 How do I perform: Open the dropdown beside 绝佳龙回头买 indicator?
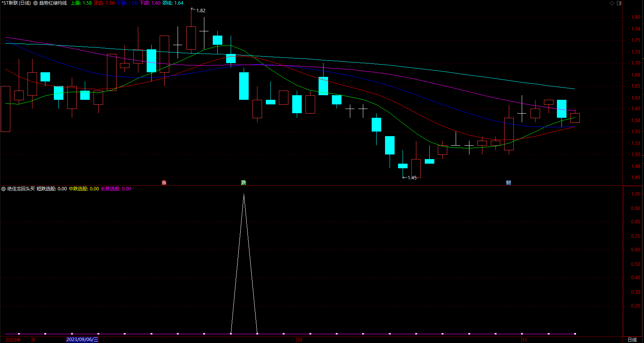tap(3, 189)
